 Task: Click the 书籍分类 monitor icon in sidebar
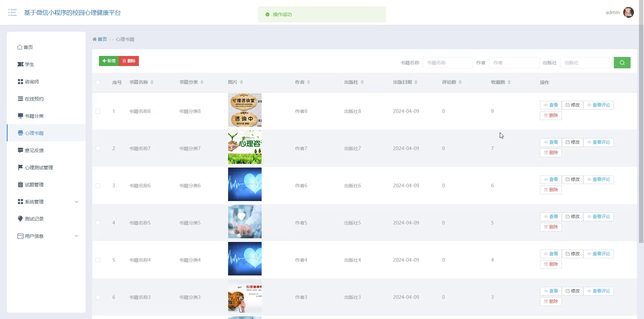pyautogui.click(x=20, y=116)
